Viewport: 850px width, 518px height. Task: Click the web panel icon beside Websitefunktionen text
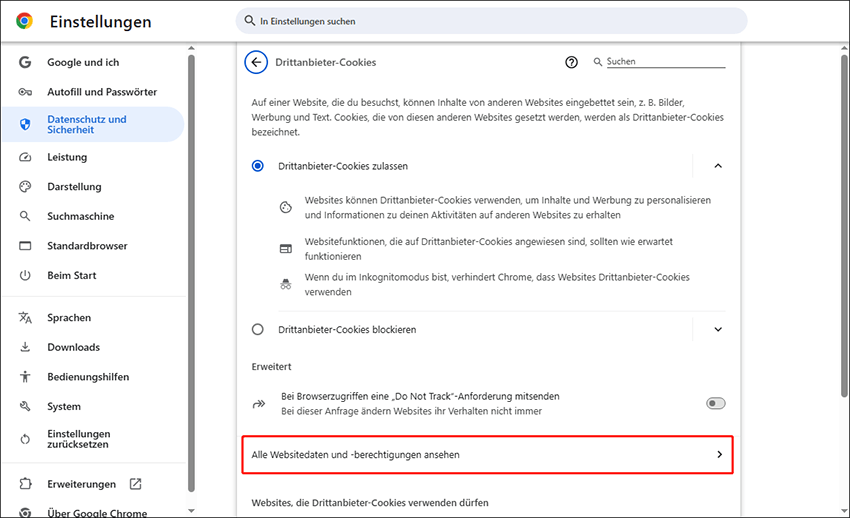pyautogui.click(x=286, y=249)
